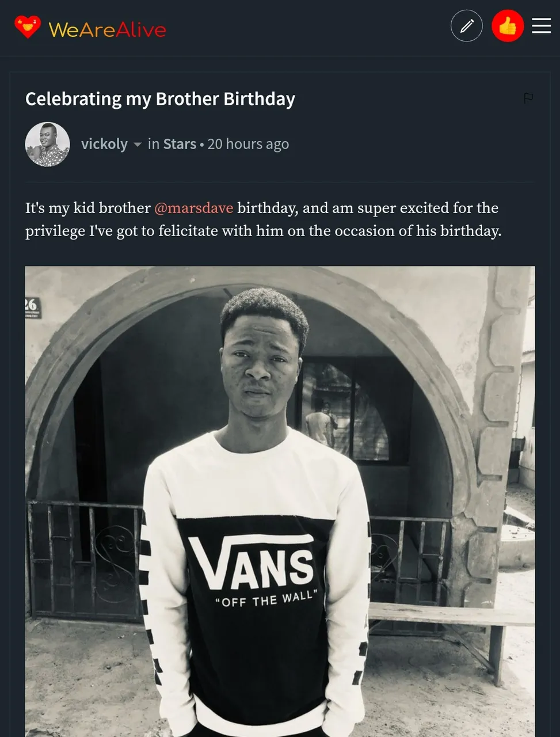Open the @marsdave mention link

click(193, 208)
